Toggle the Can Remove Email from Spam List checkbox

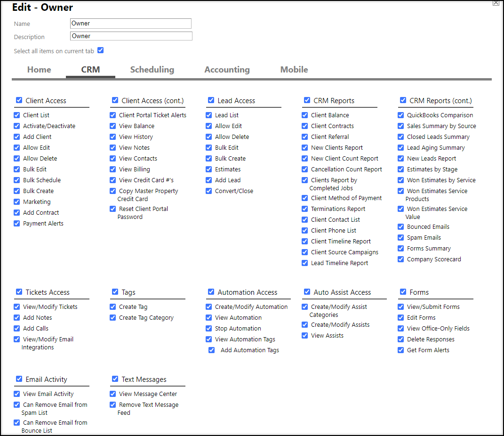tap(16, 404)
